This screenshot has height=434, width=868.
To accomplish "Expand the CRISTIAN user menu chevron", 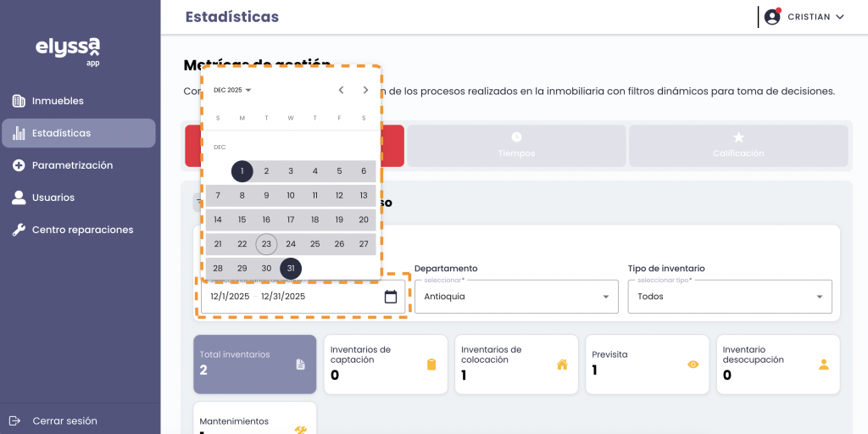I will pos(840,17).
